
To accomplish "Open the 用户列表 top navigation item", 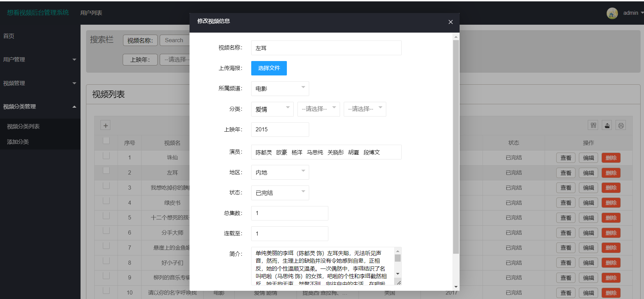I will pyautogui.click(x=91, y=13).
